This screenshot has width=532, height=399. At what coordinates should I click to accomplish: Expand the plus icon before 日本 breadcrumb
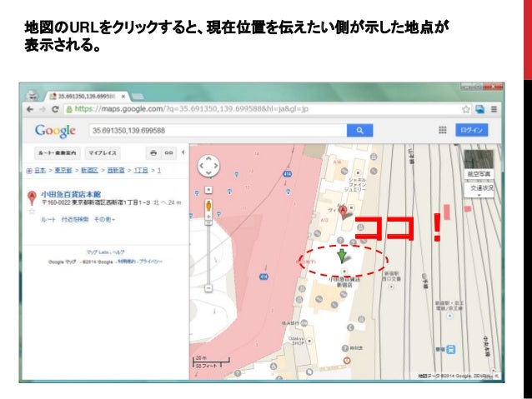(29, 171)
